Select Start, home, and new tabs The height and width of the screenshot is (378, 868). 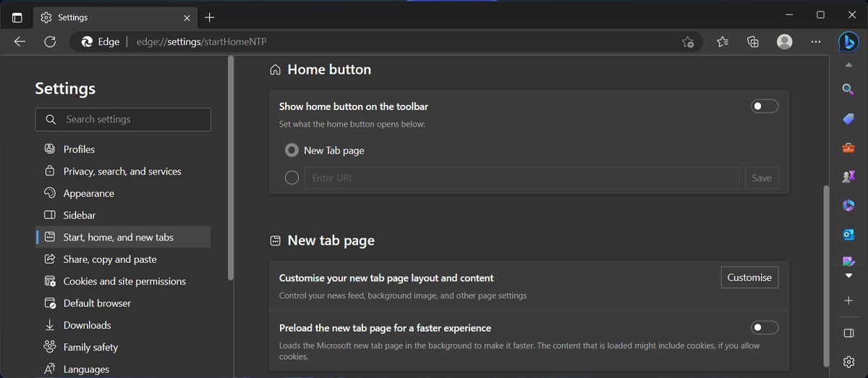tap(123, 237)
